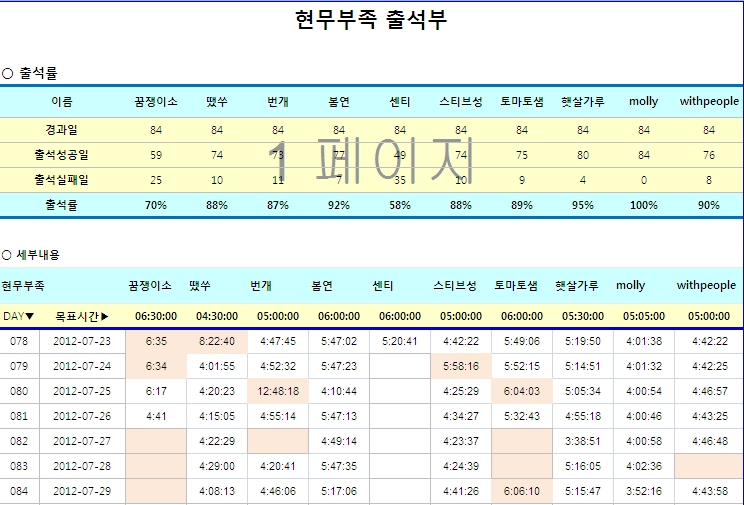This screenshot has height=505, width=744.
Task: Select the 현무부족 출석부 title
Action: (371, 20)
